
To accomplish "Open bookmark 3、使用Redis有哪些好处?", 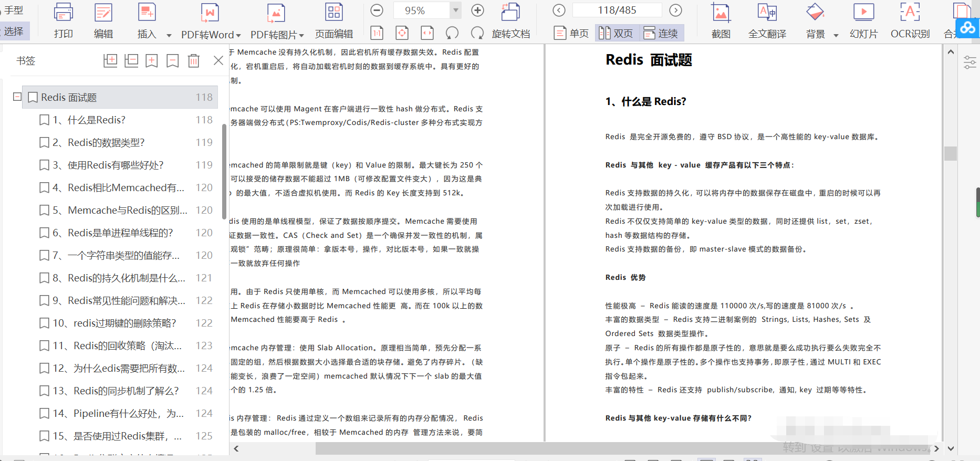I will coord(126,165).
